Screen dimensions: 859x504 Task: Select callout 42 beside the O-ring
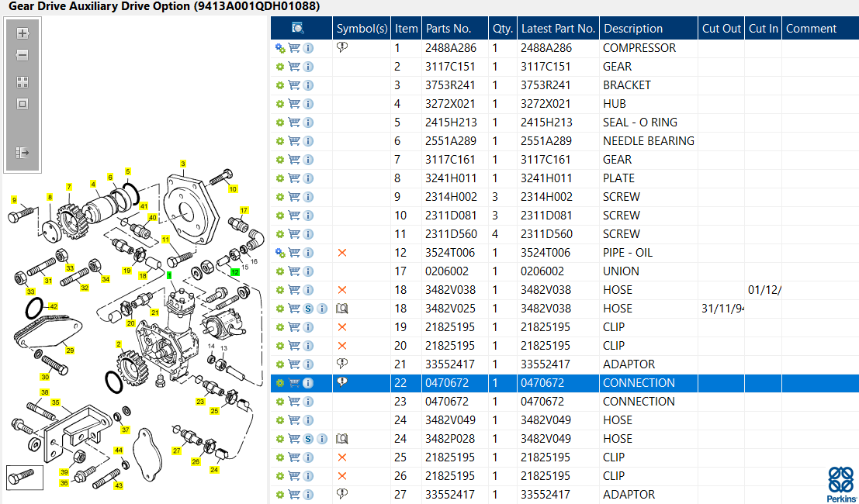tap(54, 306)
